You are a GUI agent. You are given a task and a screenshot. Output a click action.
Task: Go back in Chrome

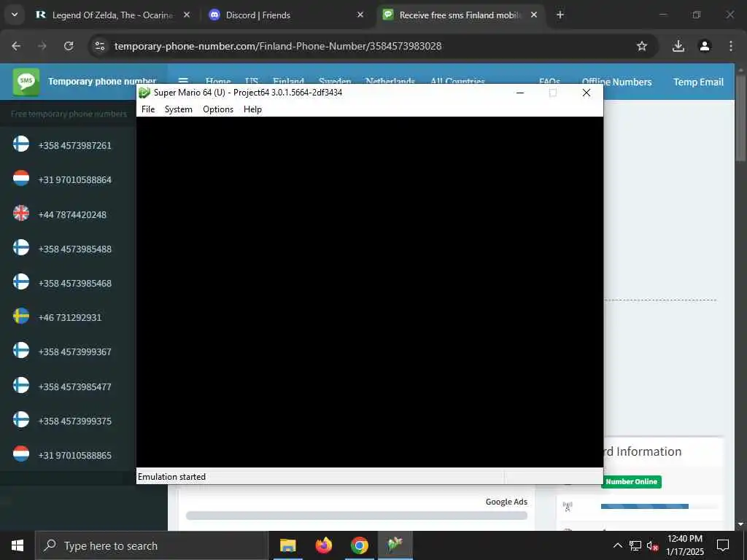pos(16,46)
